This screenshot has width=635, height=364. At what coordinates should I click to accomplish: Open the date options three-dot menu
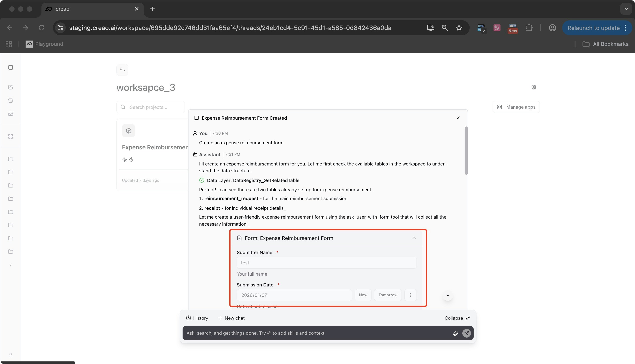[410, 295]
